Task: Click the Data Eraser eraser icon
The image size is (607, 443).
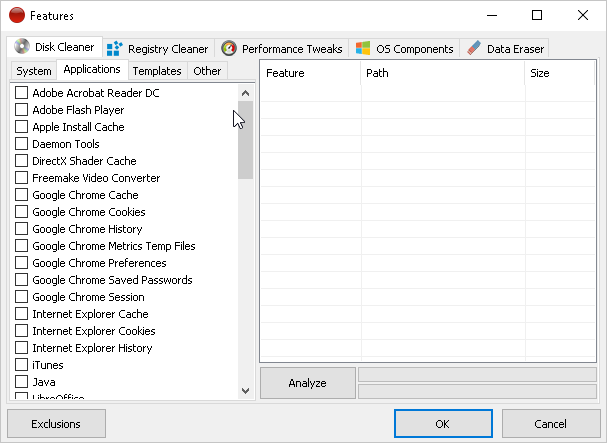Action: click(x=474, y=48)
